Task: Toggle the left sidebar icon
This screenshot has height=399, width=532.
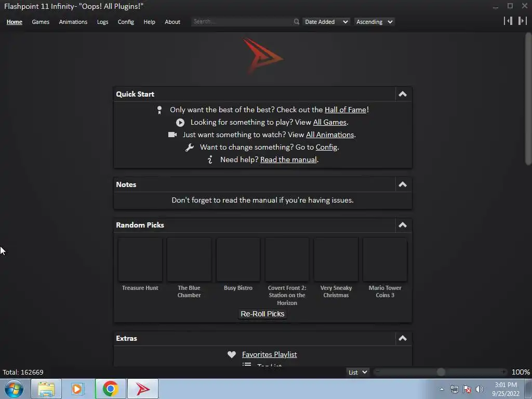Action: 508,21
